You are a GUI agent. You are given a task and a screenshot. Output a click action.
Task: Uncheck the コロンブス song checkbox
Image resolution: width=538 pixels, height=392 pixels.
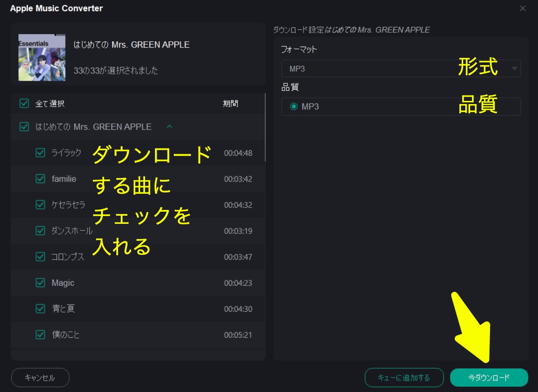click(40, 257)
